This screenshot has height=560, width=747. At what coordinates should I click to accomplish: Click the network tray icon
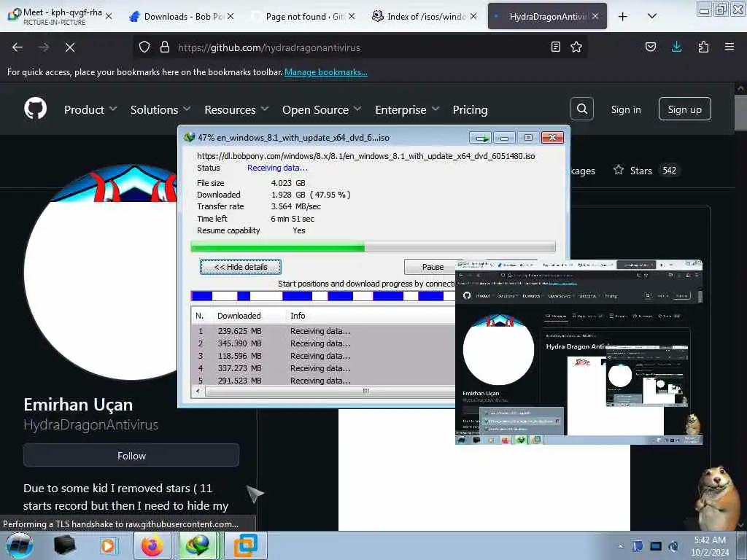(x=656, y=546)
